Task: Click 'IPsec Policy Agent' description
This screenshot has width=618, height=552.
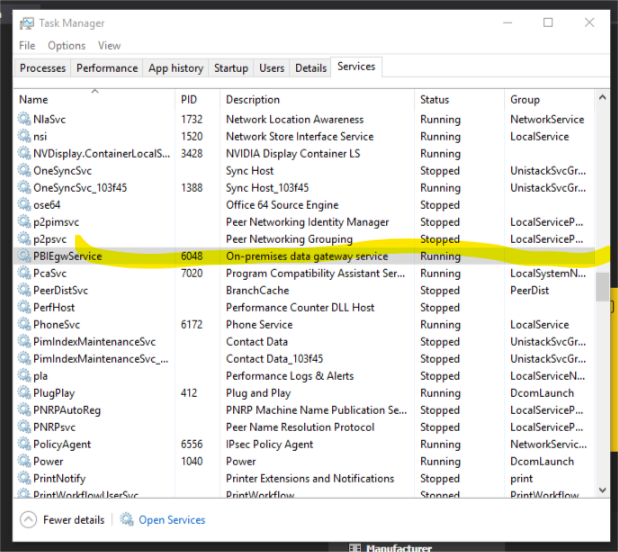Action: [269, 444]
